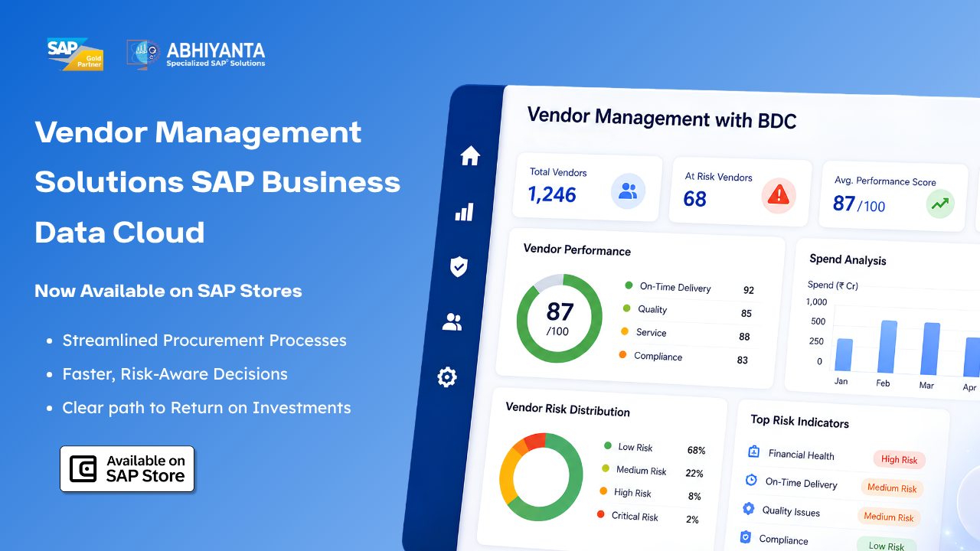980x551 pixels.
Task: Click the Vendor Performance donut chart
Action: click(560, 318)
